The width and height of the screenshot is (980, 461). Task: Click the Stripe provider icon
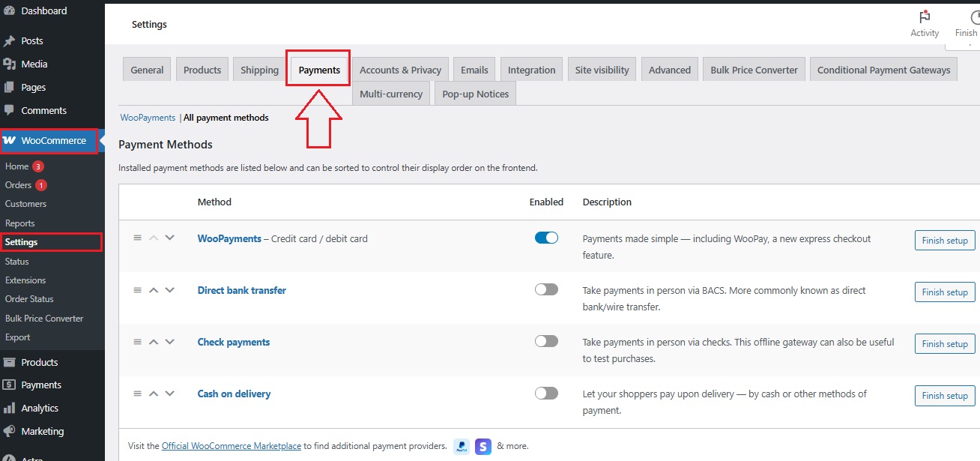(x=483, y=447)
